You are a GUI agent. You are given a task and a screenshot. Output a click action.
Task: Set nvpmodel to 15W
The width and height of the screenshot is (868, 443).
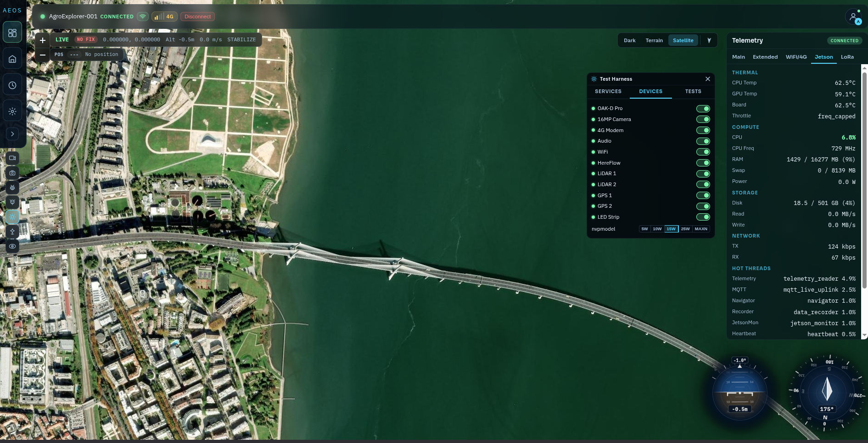[671, 229]
